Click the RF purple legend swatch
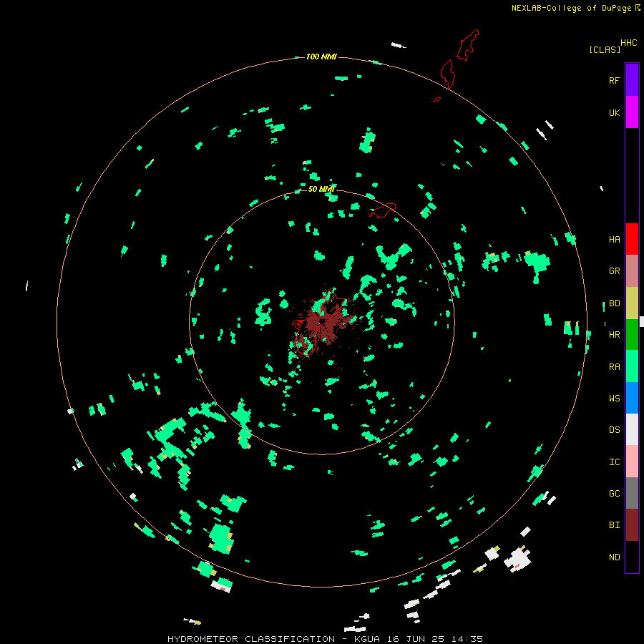The width and height of the screenshot is (644, 644). point(632,80)
